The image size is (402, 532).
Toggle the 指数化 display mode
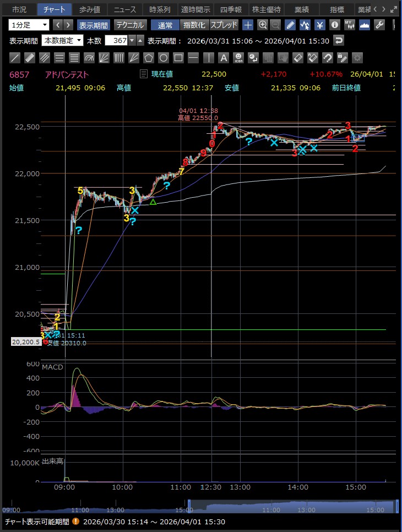point(194,25)
